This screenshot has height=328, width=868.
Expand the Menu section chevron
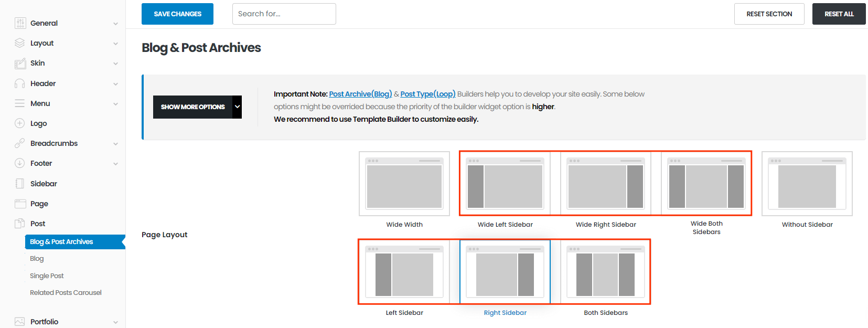[115, 104]
